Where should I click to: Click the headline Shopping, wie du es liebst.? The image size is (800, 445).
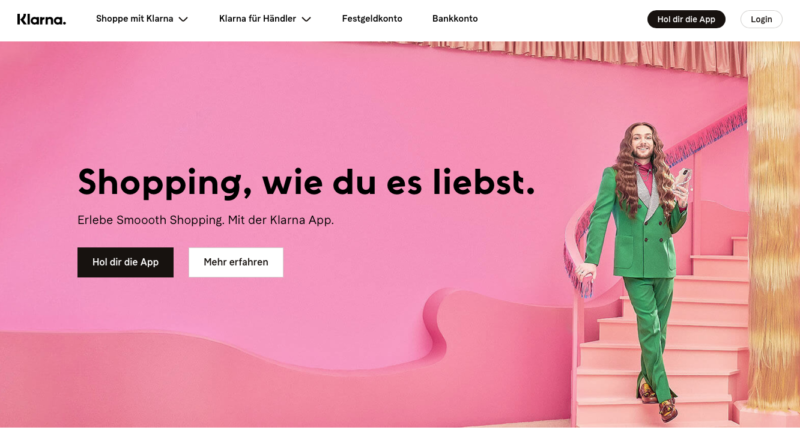(306, 182)
